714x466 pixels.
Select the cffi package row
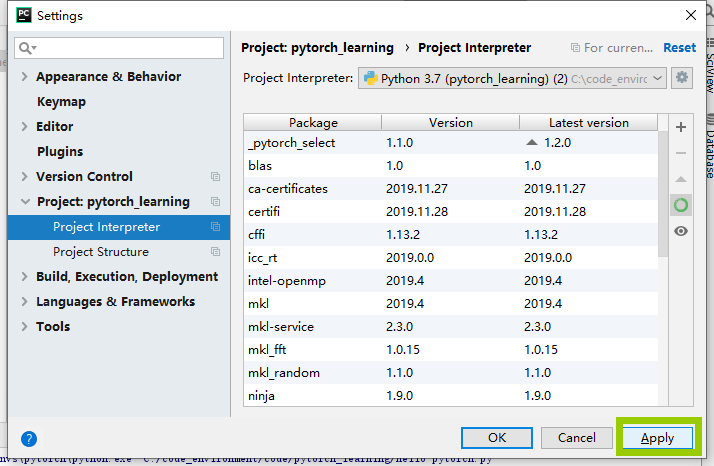coord(451,235)
